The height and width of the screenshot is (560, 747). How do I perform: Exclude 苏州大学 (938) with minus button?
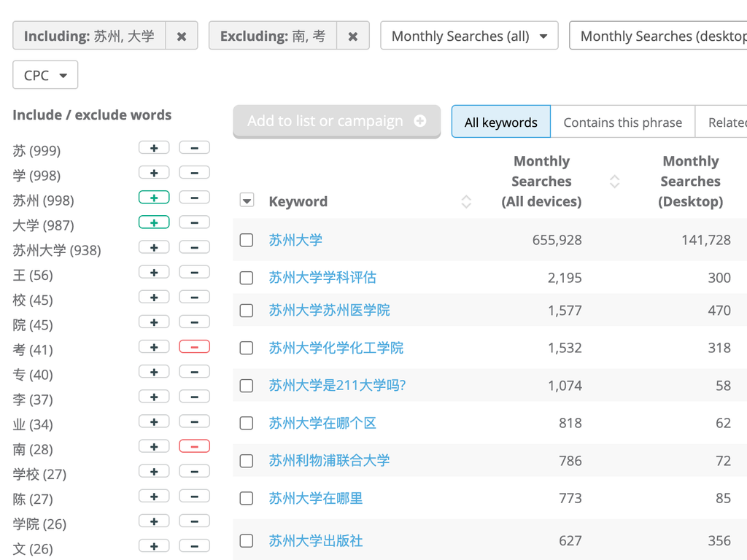click(194, 247)
